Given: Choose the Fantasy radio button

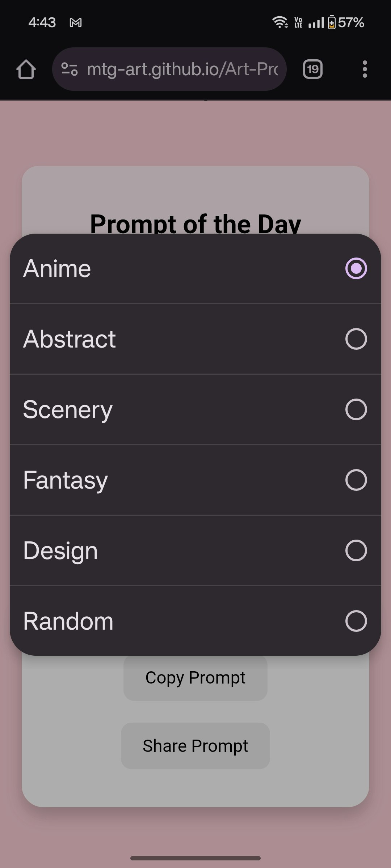Looking at the screenshot, I should coord(356,480).
